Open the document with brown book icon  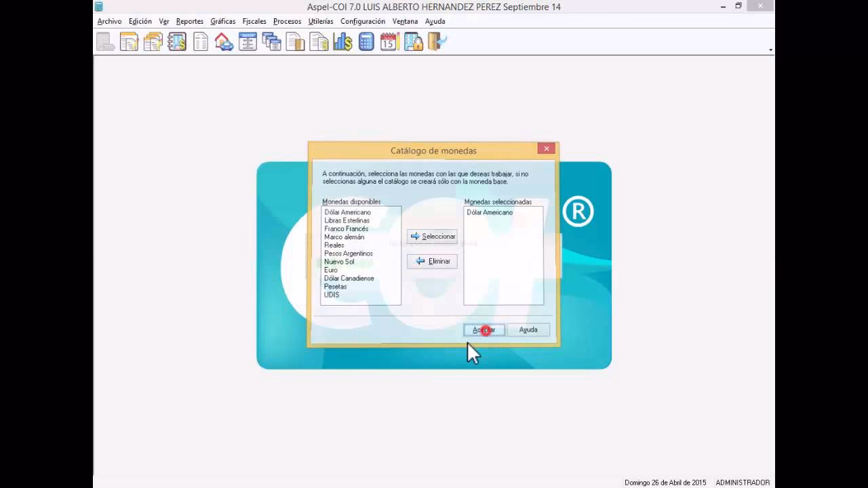click(x=295, y=42)
